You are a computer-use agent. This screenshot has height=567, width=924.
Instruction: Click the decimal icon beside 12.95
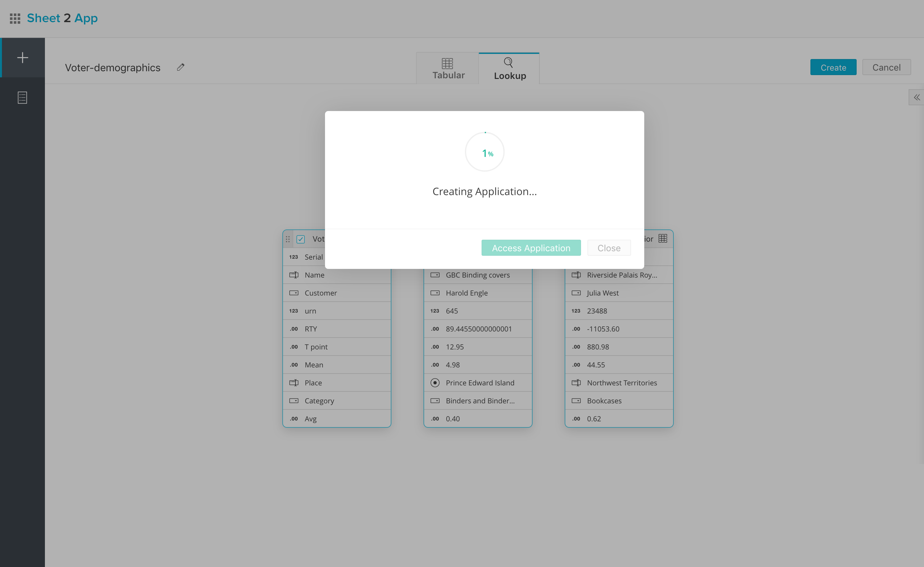click(435, 347)
